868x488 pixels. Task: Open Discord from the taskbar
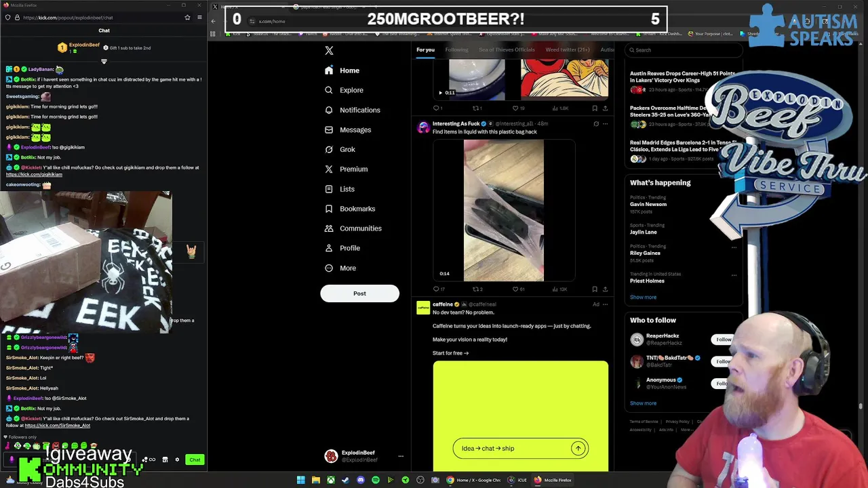click(360, 480)
